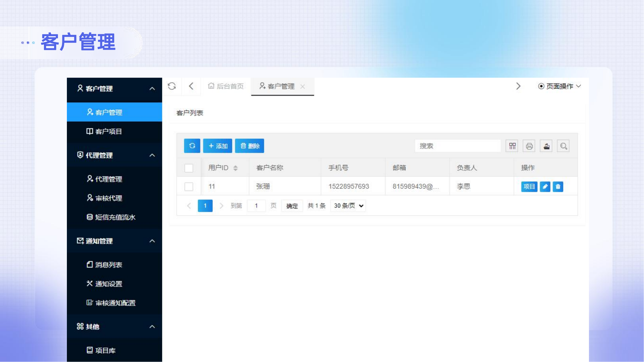Viewport: 644px width, 362px height.
Task: Check the checkbox for row 张珊
Action: [x=189, y=187]
